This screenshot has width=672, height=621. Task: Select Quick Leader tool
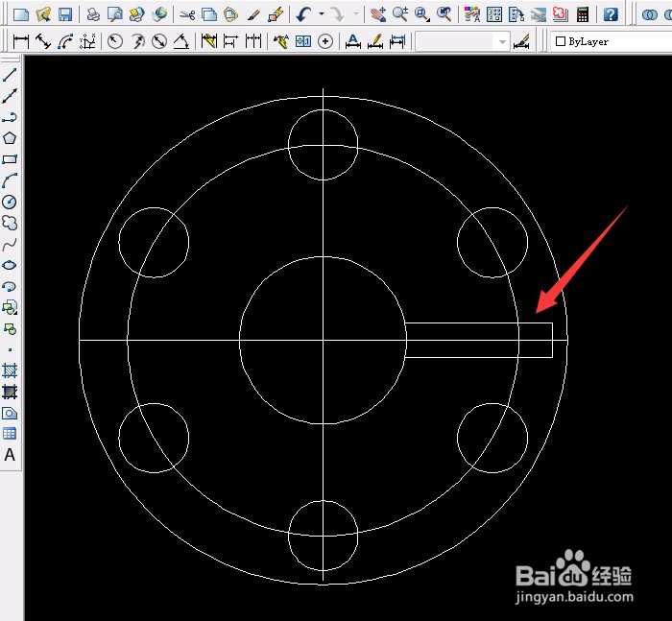pos(281,41)
